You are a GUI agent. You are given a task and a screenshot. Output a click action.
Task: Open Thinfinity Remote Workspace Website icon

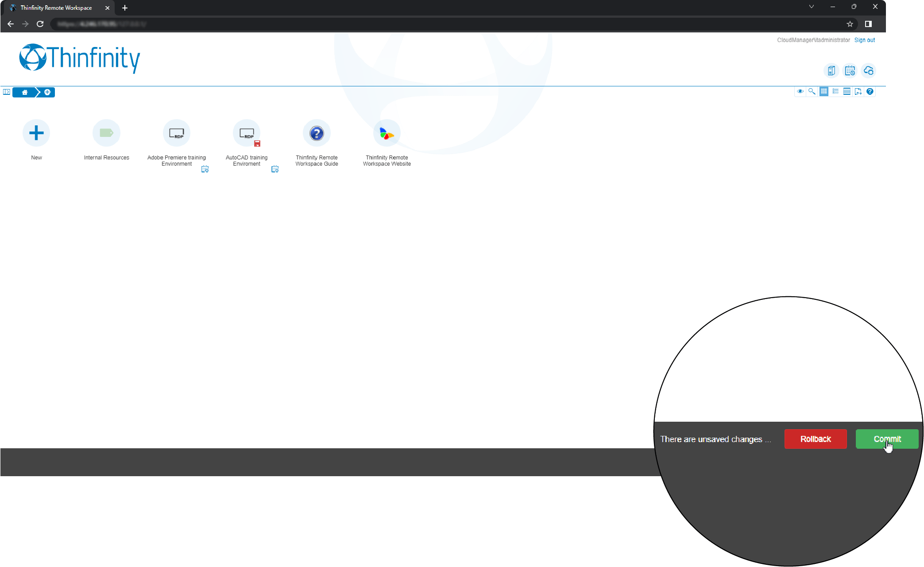(387, 133)
